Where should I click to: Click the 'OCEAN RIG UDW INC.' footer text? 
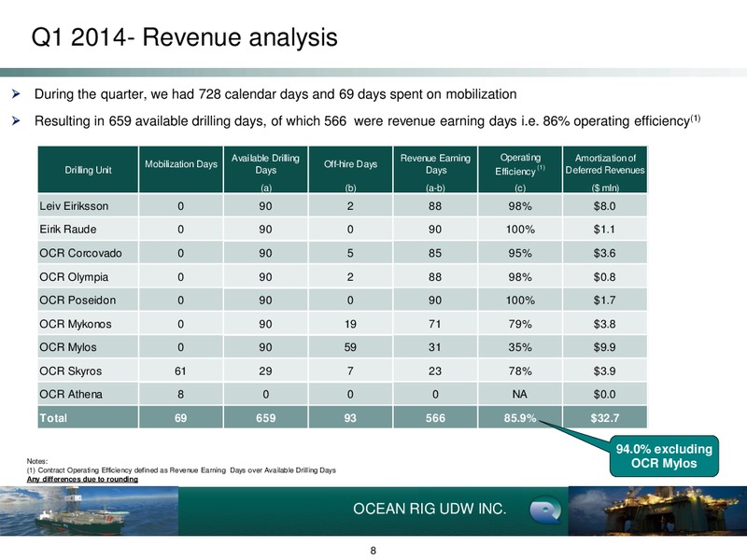tap(430, 509)
